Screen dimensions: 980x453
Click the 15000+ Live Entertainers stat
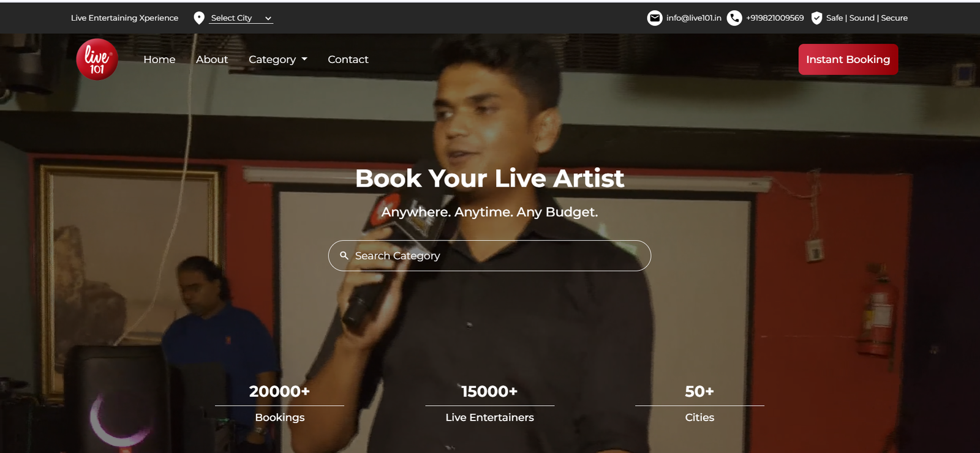click(489, 403)
